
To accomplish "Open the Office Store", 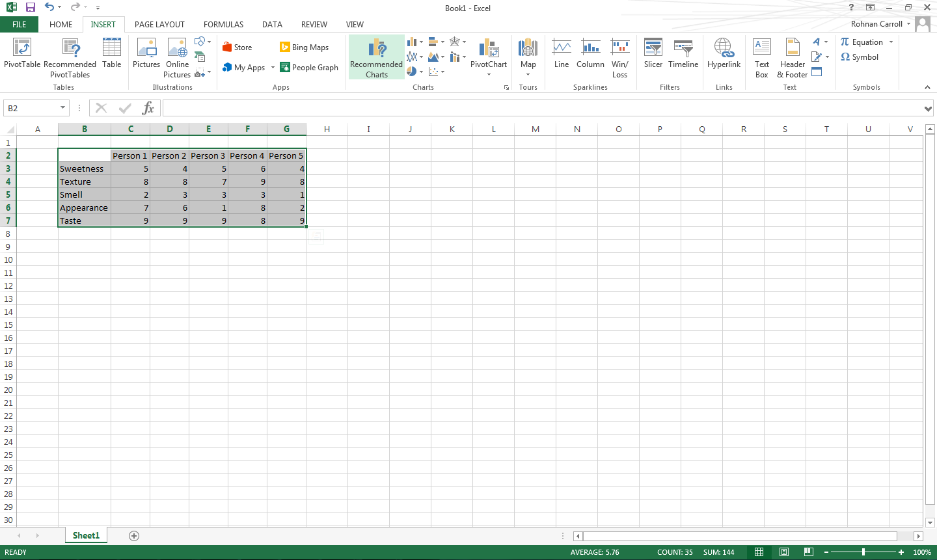I will (237, 47).
